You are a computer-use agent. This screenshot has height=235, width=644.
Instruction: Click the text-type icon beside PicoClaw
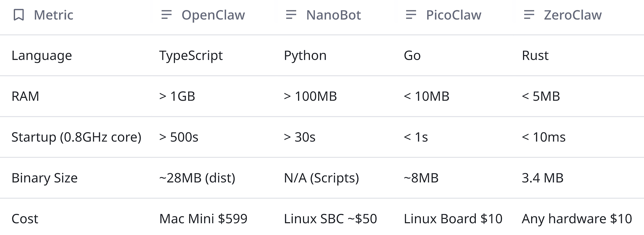pyautogui.click(x=411, y=15)
